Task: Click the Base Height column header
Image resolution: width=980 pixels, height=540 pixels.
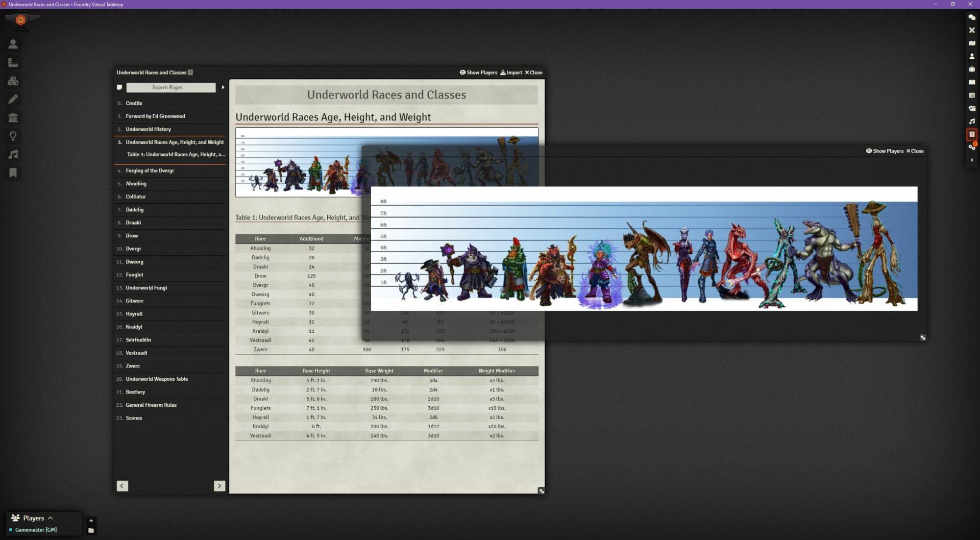Action: [x=316, y=371]
